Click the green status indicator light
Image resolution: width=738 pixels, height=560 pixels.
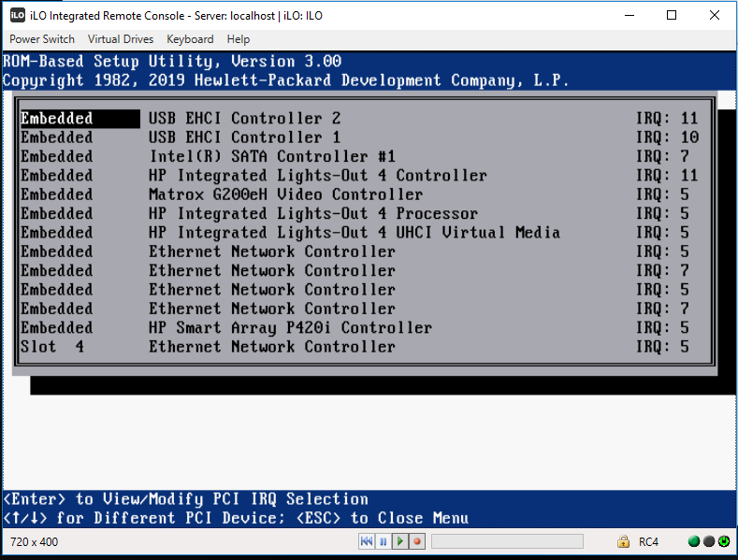point(694,541)
